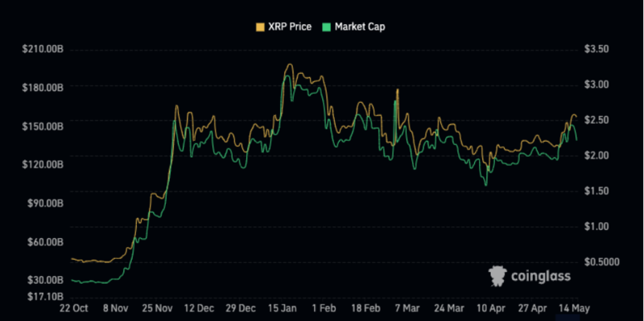Click the $150.00B left axis label

point(43,126)
